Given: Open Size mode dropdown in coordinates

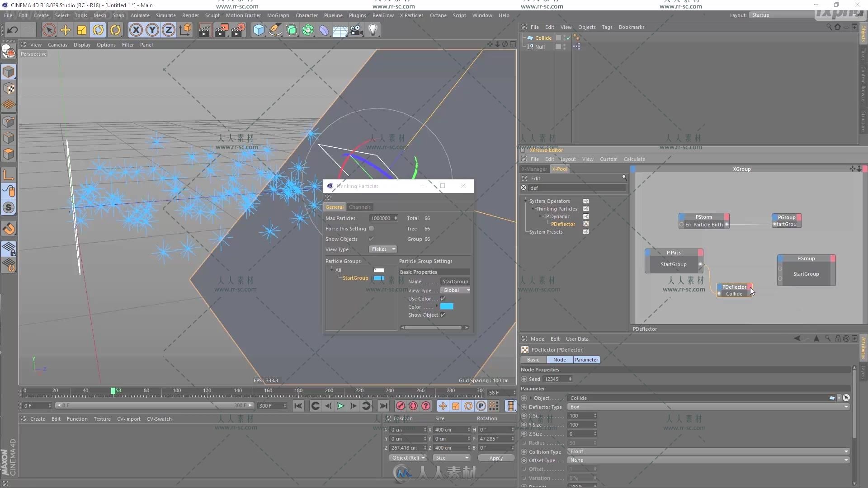Looking at the screenshot, I should 452,458.
